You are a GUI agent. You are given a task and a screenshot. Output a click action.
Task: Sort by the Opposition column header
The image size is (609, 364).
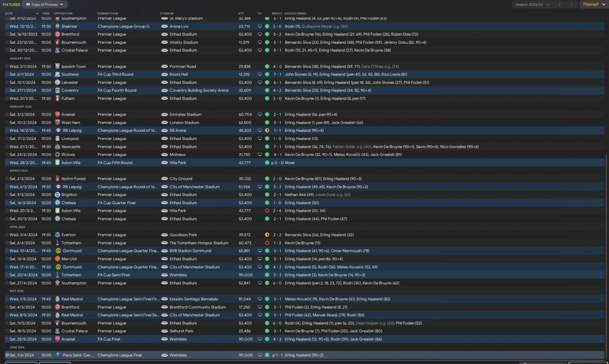click(63, 13)
